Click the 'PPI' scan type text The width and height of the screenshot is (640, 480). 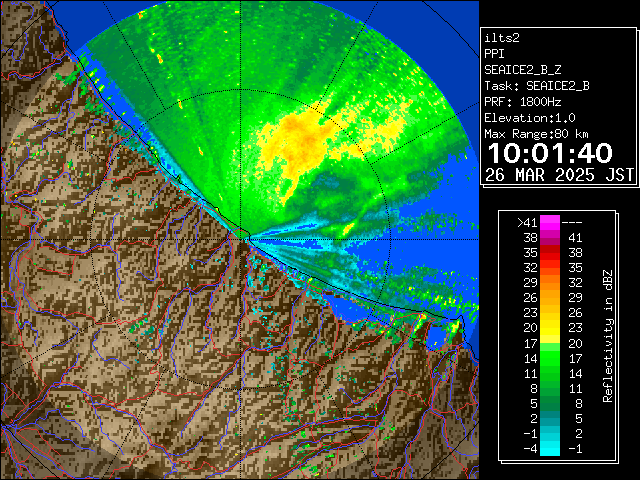coord(494,54)
